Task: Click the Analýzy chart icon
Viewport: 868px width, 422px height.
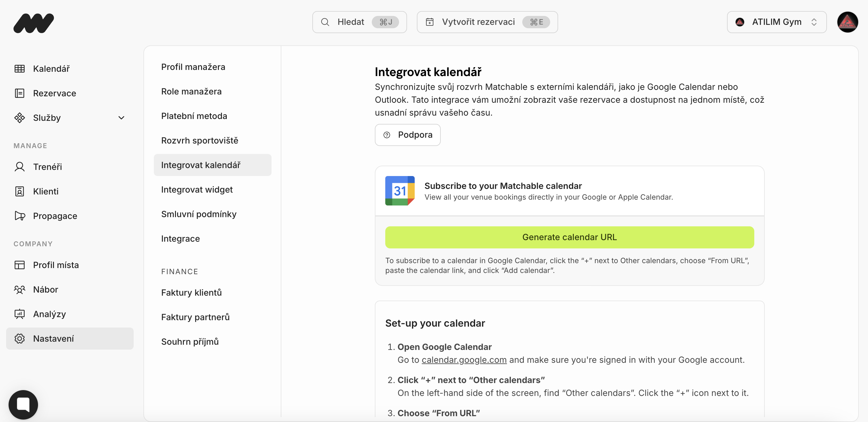Action: pos(20,314)
